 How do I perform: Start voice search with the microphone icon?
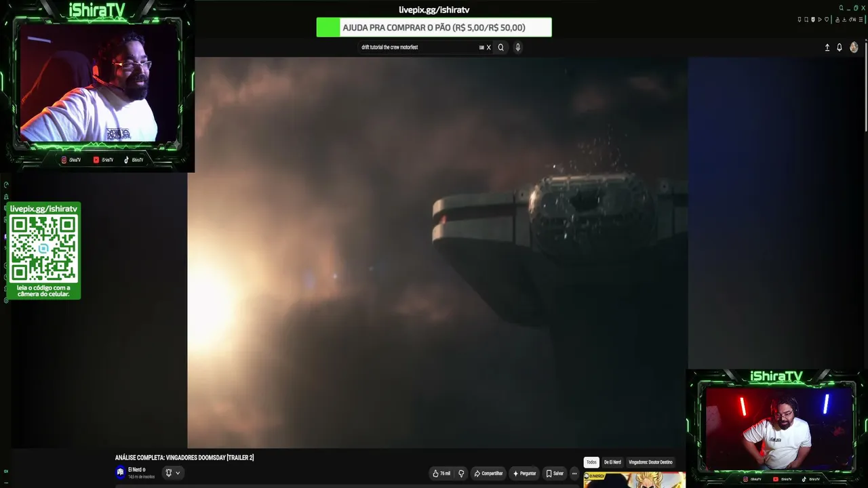click(x=518, y=47)
